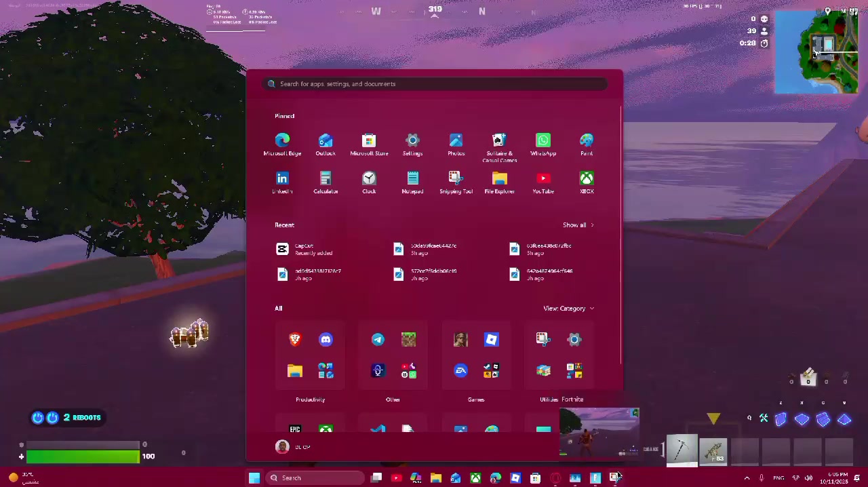Open WhatsApp from the Pinned apps
Image resolution: width=868 pixels, height=487 pixels.
(x=543, y=144)
